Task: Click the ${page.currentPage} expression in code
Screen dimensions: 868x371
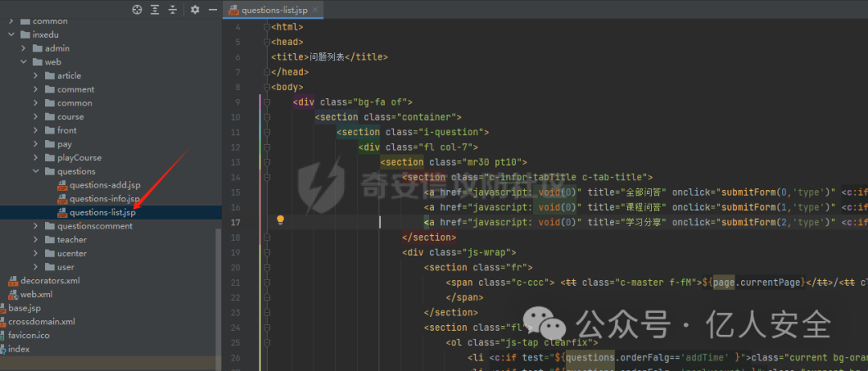Action: coord(755,282)
